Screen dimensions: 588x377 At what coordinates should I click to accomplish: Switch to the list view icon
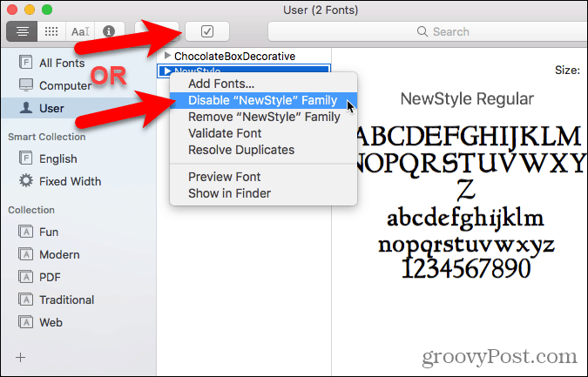[22, 31]
